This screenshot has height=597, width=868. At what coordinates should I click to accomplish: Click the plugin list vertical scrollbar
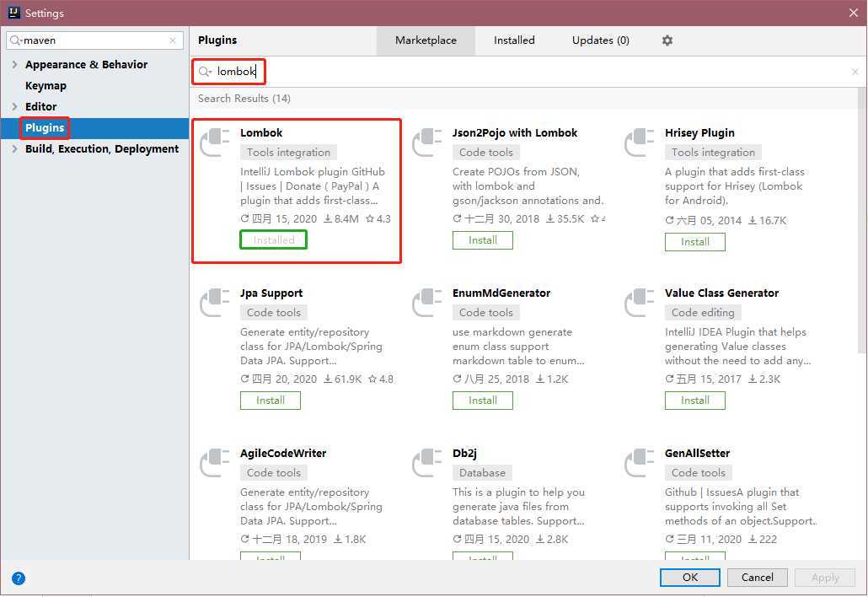(861, 220)
